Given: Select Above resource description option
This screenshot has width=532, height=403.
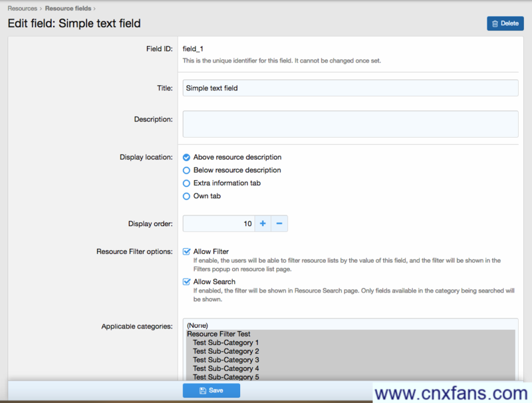Looking at the screenshot, I should (186, 158).
